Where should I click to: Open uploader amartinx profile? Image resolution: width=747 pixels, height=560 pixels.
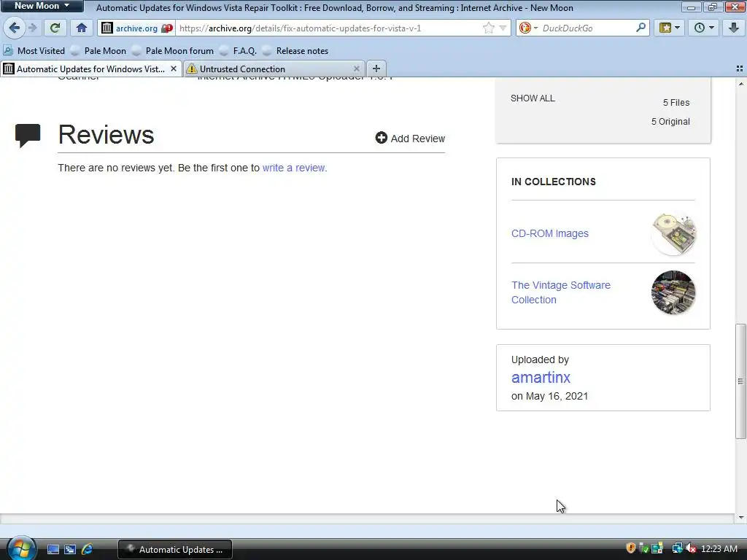(x=541, y=377)
